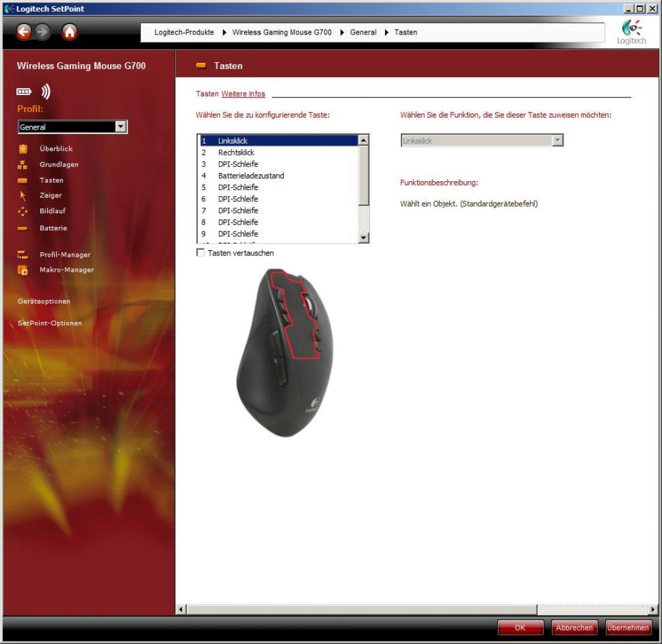The width and height of the screenshot is (662, 644).
Task: Click the orange Tasten sidebar icon
Action: click(23, 180)
